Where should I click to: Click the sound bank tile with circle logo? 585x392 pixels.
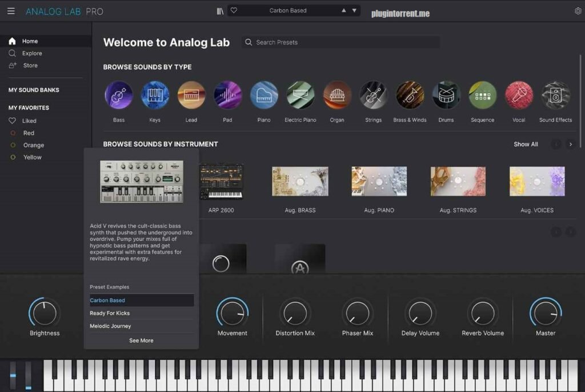tap(223, 259)
